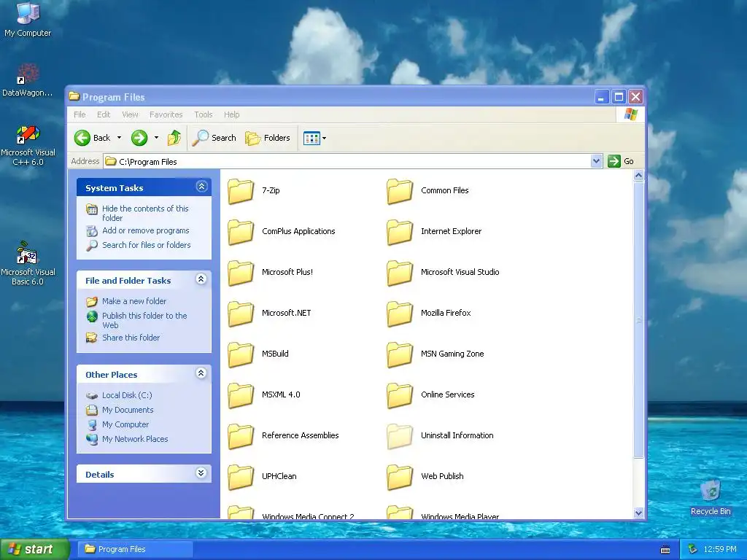Select the Internet Explorer folder icon
Viewport: 747px width, 560px height.
[400, 233]
